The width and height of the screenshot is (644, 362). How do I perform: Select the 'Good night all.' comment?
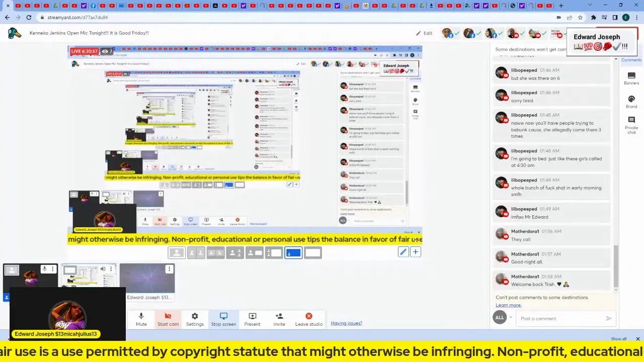[552, 257]
